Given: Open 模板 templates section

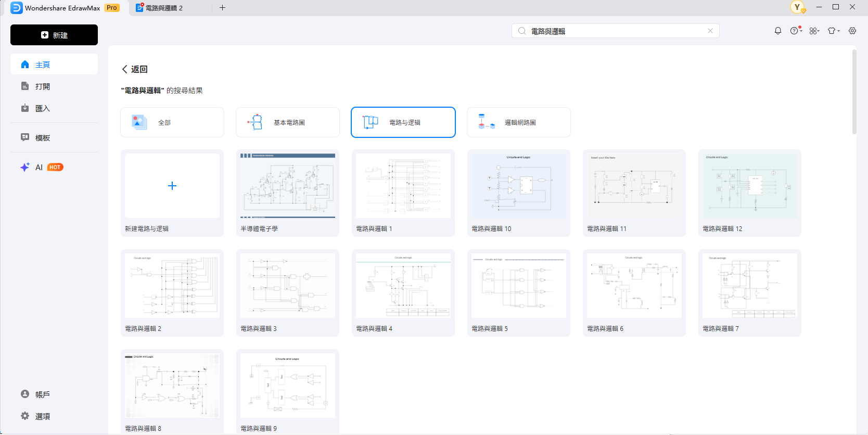Looking at the screenshot, I should point(43,138).
